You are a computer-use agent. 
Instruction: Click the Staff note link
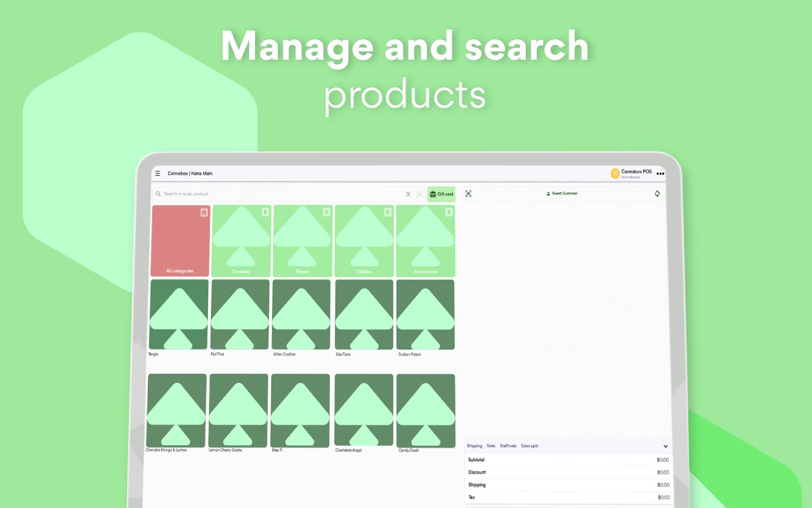pyautogui.click(x=508, y=446)
